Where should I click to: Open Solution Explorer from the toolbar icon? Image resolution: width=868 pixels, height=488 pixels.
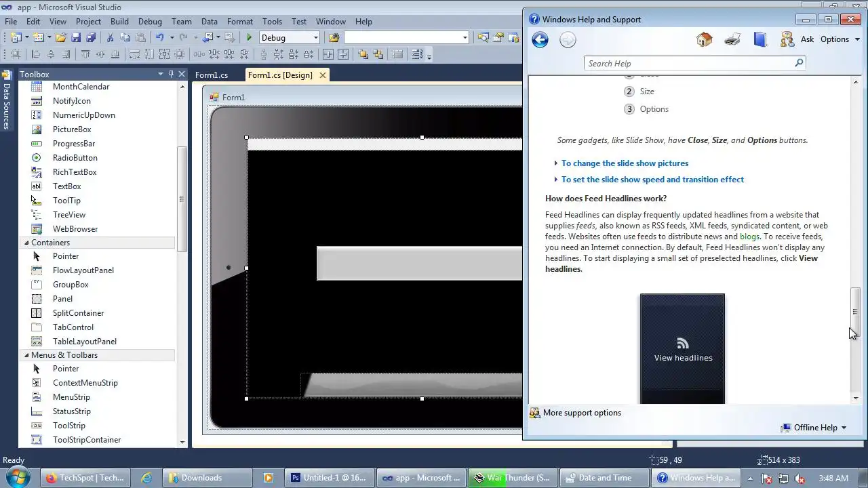(483, 37)
